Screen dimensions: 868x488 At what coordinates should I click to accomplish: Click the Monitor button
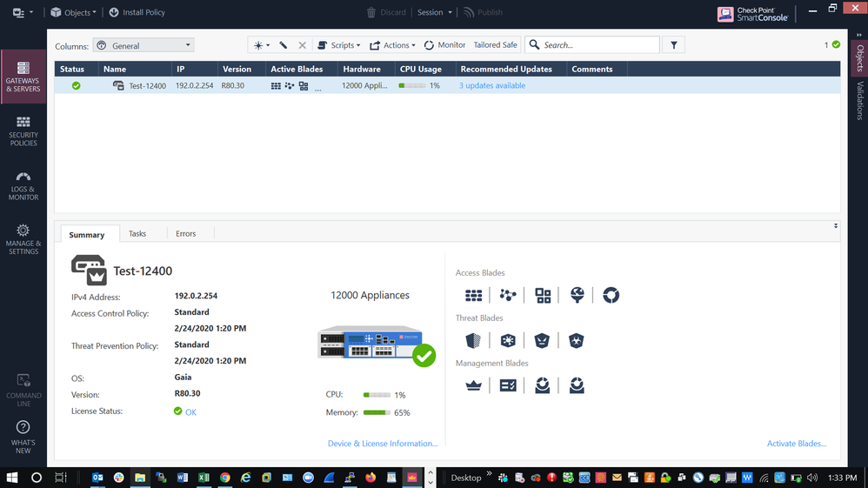click(x=444, y=45)
